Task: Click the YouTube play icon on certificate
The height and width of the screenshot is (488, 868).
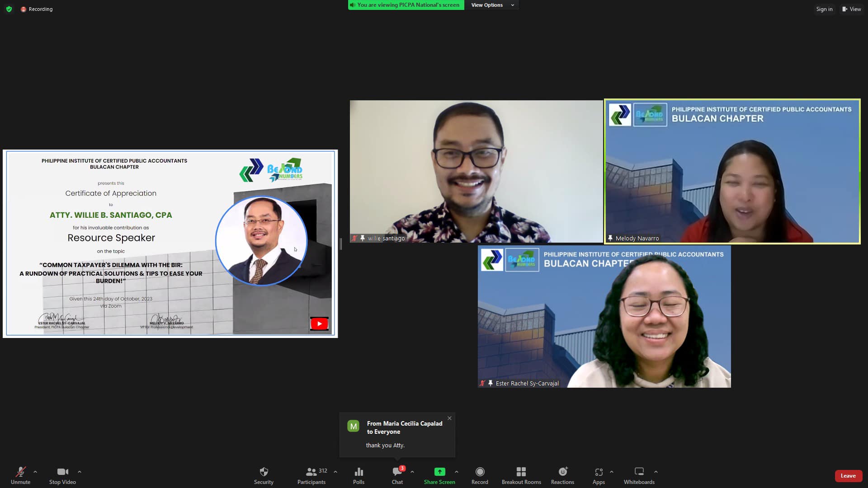Action: pos(319,324)
